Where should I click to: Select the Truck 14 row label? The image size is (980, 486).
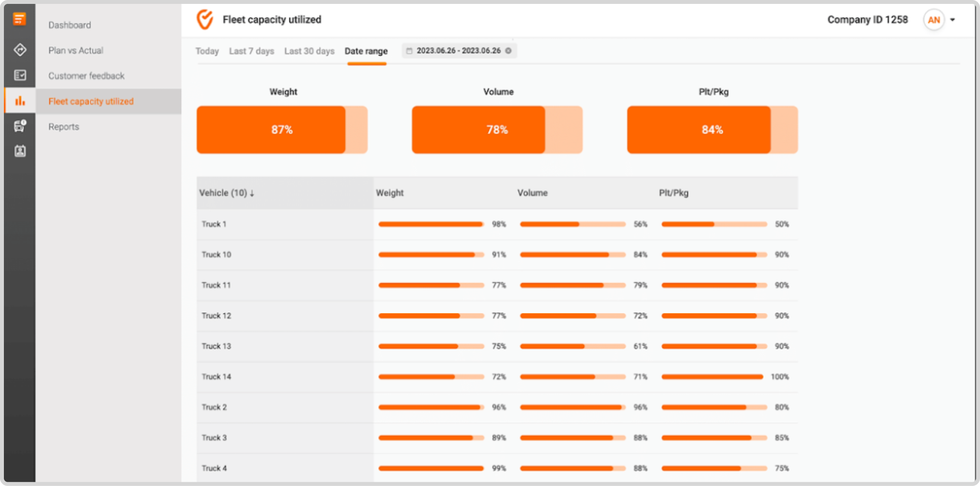pyautogui.click(x=216, y=377)
